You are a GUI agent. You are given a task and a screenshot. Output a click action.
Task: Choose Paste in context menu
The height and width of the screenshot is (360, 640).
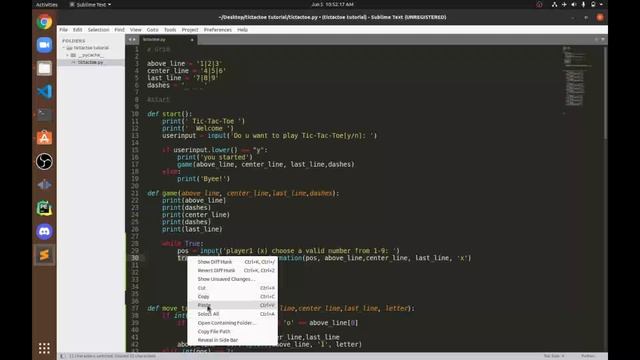coord(233,305)
